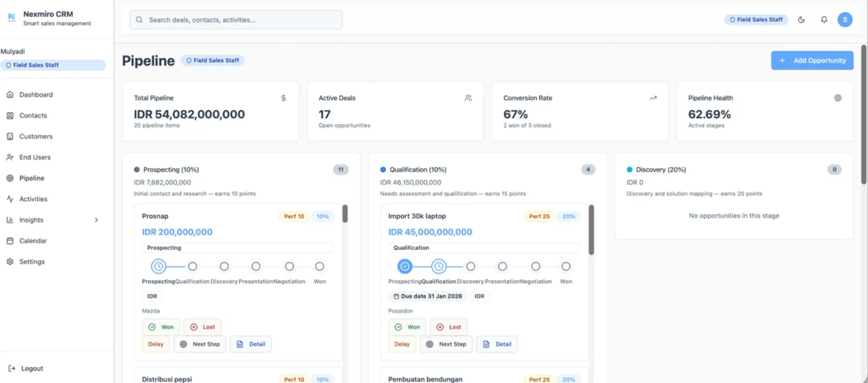The height and width of the screenshot is (383, 868).
Task: Click the search deals input field
Action: pos(236,19)
